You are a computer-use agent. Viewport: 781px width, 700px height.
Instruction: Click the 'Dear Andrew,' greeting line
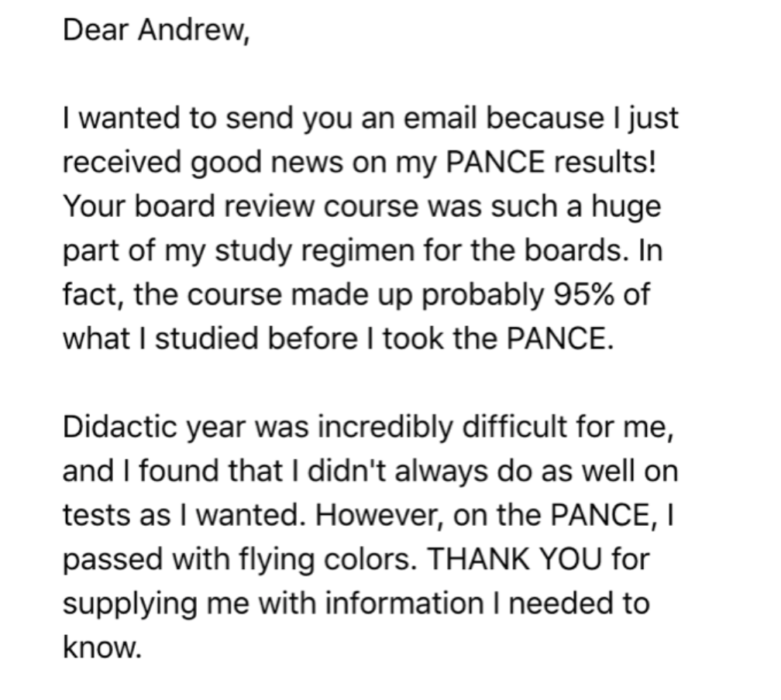[x=156, y=30]
